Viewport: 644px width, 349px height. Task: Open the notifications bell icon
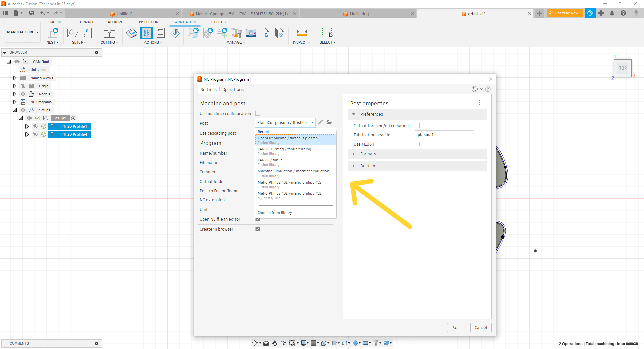point(612,13)
